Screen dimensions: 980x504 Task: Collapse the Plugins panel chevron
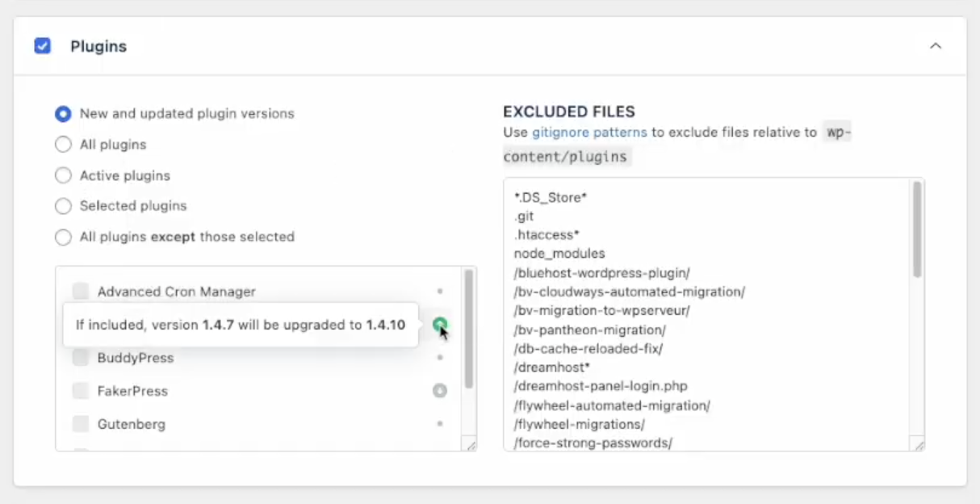pyautogui.click(x=936, y=46)
